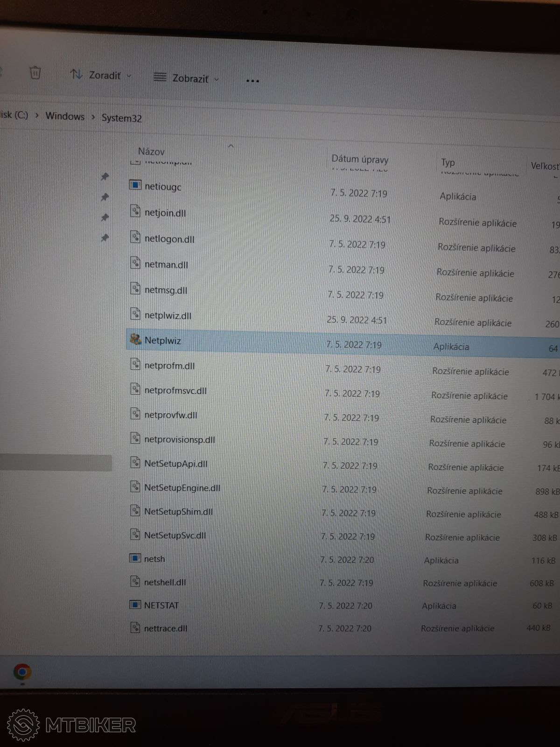
Task: Select the NetSetupEngine.dll file icon
Action: tap(135, 487)
